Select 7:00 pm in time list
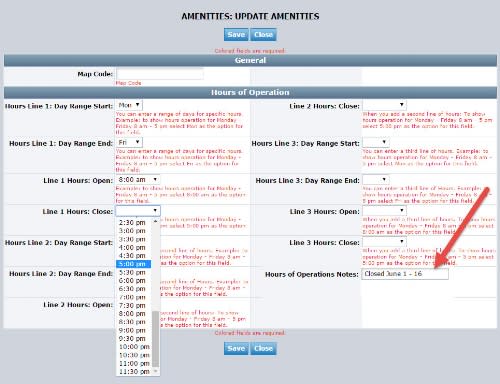The width and height of the screenshot is (500, 384). click(134, 297)
